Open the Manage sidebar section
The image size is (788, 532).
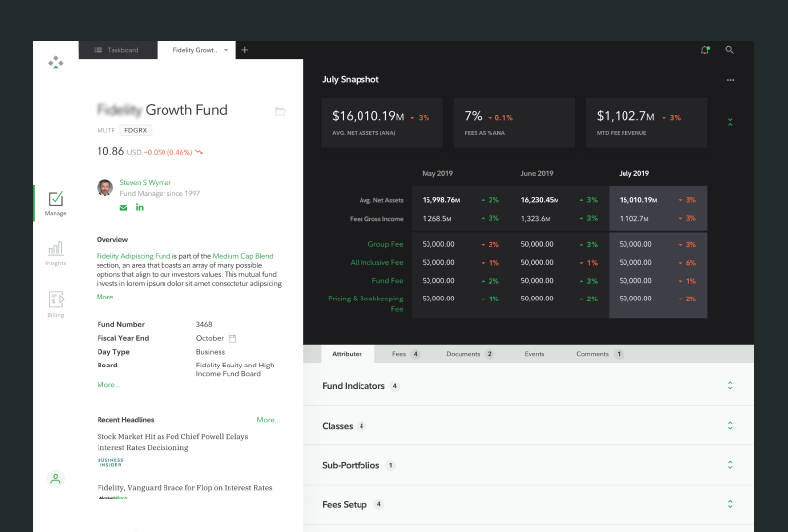click(x=55, y=203)
